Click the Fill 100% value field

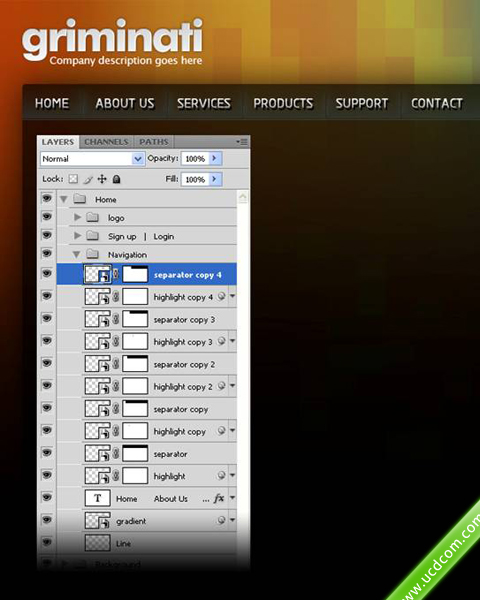196,179
